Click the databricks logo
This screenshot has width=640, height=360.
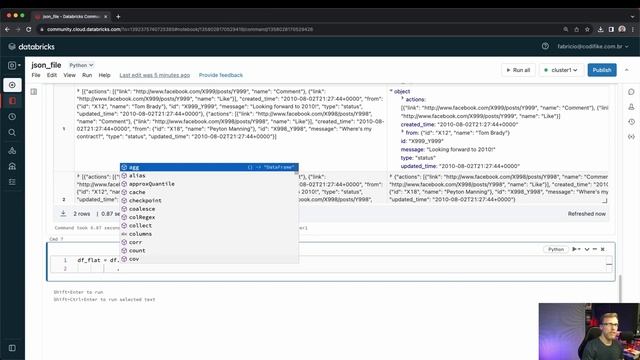(x=31, y=47)
